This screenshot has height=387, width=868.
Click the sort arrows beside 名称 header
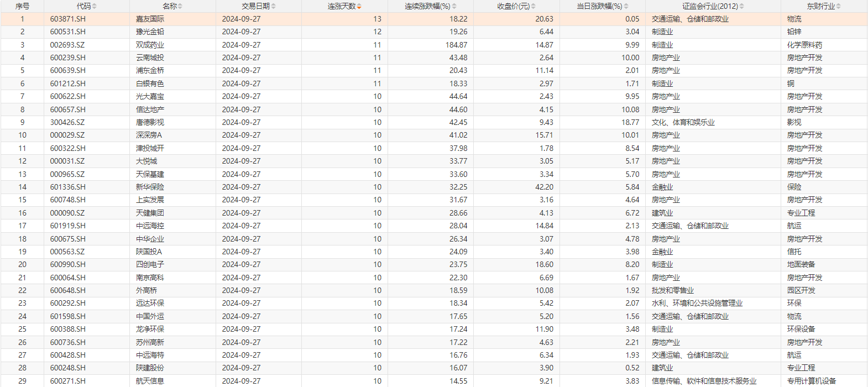tap(180, 6)
